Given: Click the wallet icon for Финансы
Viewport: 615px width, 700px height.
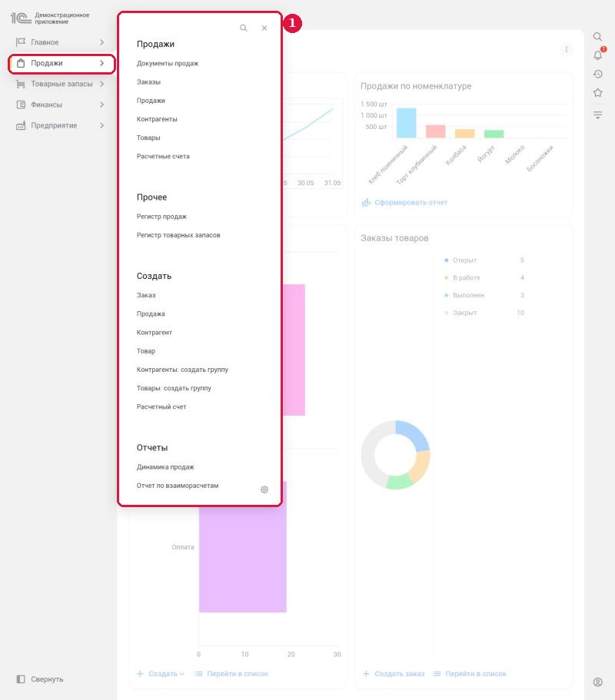Looking at the screenshot, I should (x=21, y=105).
